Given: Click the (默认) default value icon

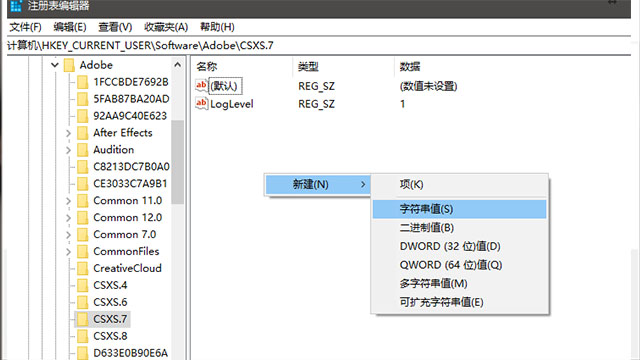Looking at the screenshot, I should click(201, 85).
